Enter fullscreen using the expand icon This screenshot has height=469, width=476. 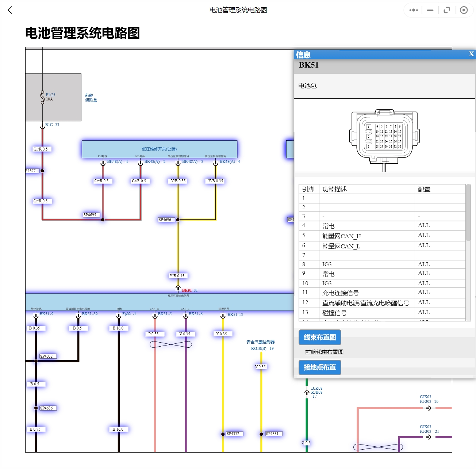pyautogui.click(x=446, y=10)
